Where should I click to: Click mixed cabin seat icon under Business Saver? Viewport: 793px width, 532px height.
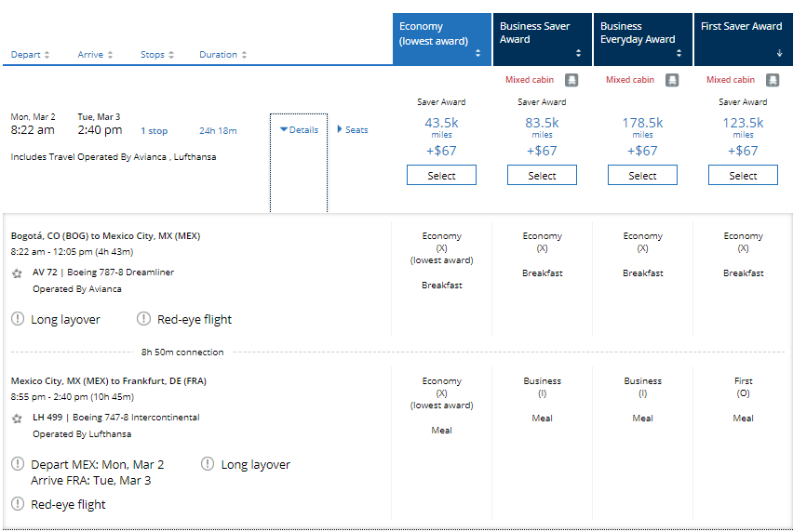[x=572, y=80]
